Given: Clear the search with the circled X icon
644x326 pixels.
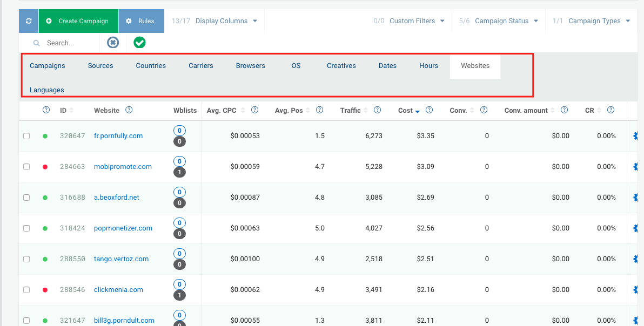Looking at the screenshot, I should pyautogui.click(x=112, y=42).
